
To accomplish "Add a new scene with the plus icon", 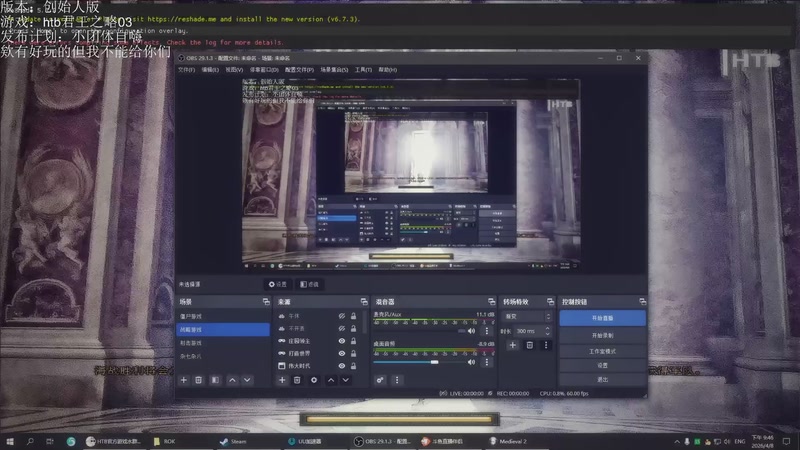I will coord(184,380).
